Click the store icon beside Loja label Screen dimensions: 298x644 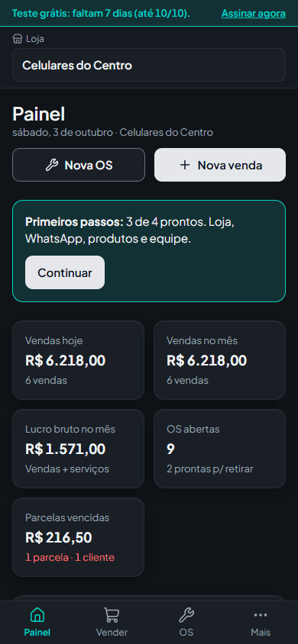click(18, 39)
